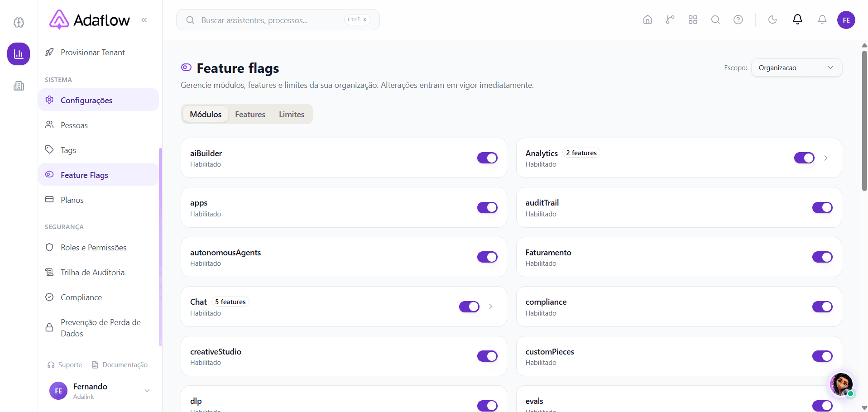Click the brain icon in left rail

click(x=19, y=22)
